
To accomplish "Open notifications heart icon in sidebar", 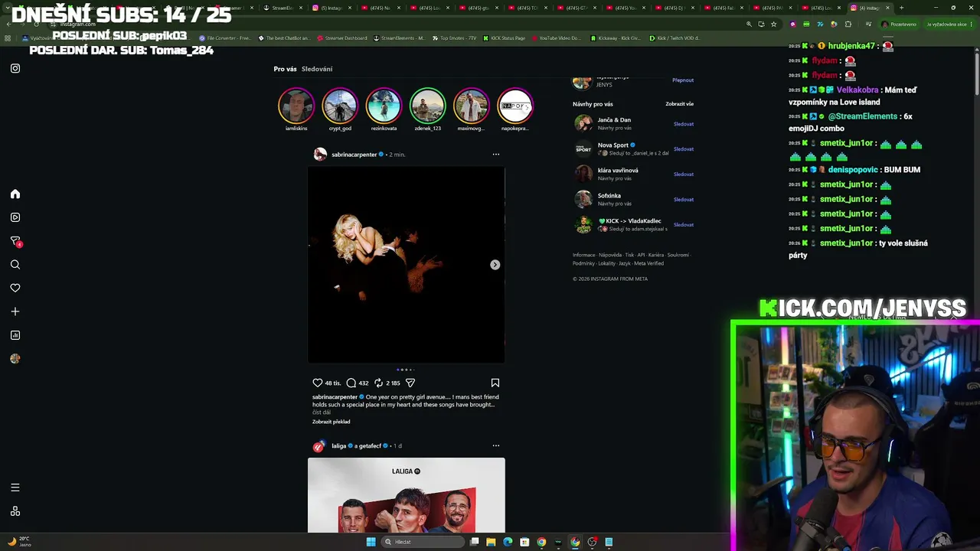I will point(15,288).
